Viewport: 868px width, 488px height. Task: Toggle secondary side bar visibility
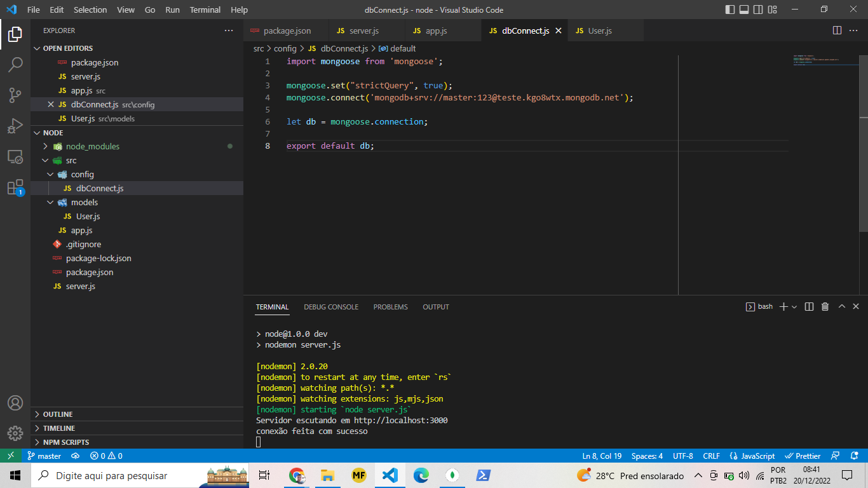[x=757, y=10]
